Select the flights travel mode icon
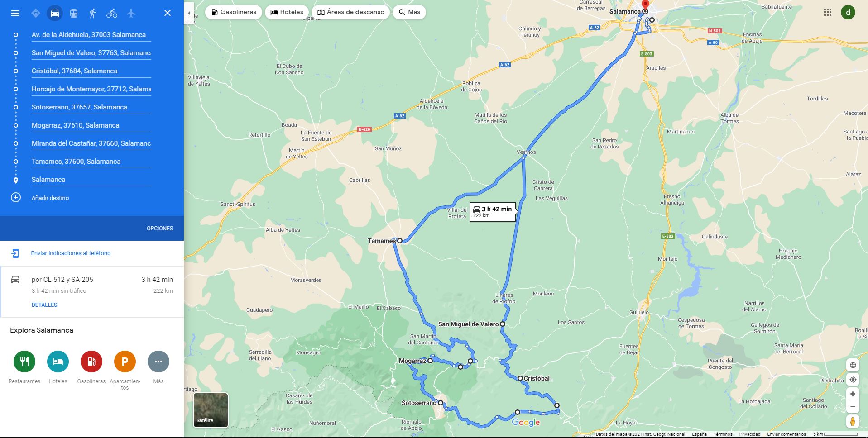 click(131, 13)
